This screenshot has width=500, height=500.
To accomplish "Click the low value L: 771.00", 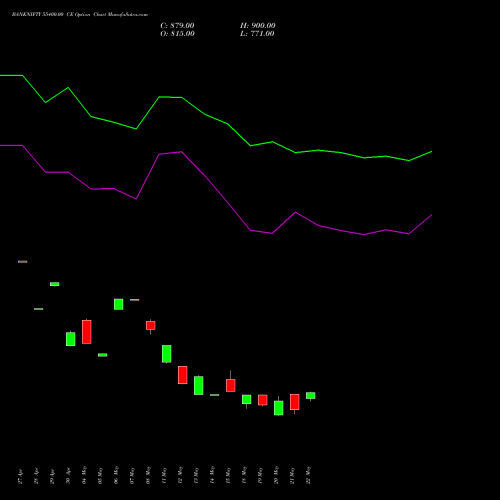I will (257, 34).
